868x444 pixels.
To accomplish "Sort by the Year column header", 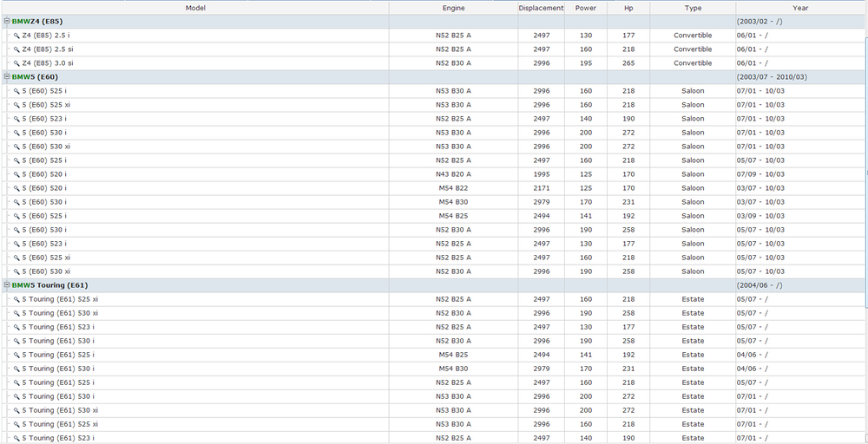I will (x=800, y=8).
